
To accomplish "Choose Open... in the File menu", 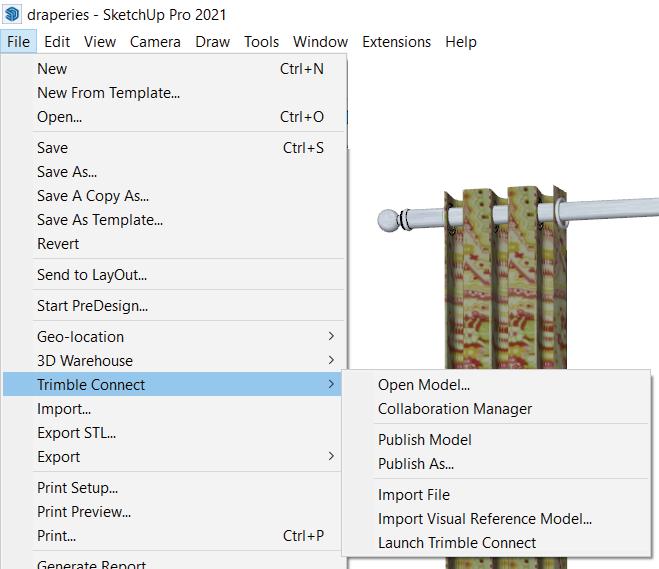I will (x=174, y=116).
